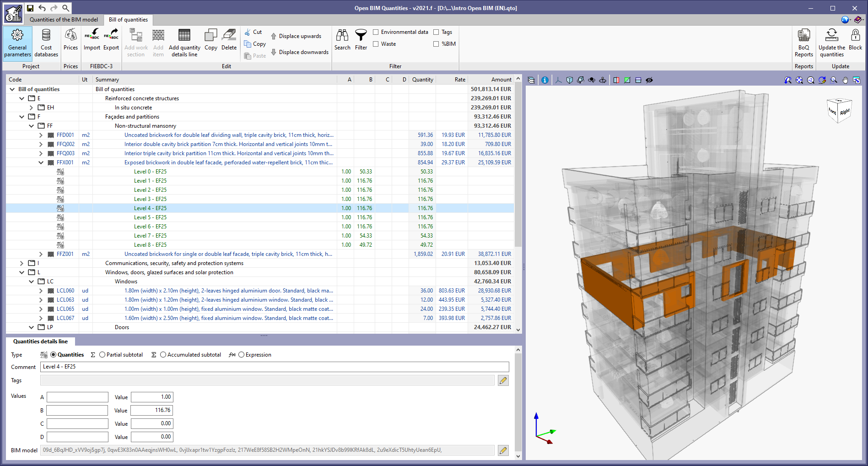Switch to Quantities of the BIM model tab
The image size is (868, 466).
pos(64,20)
